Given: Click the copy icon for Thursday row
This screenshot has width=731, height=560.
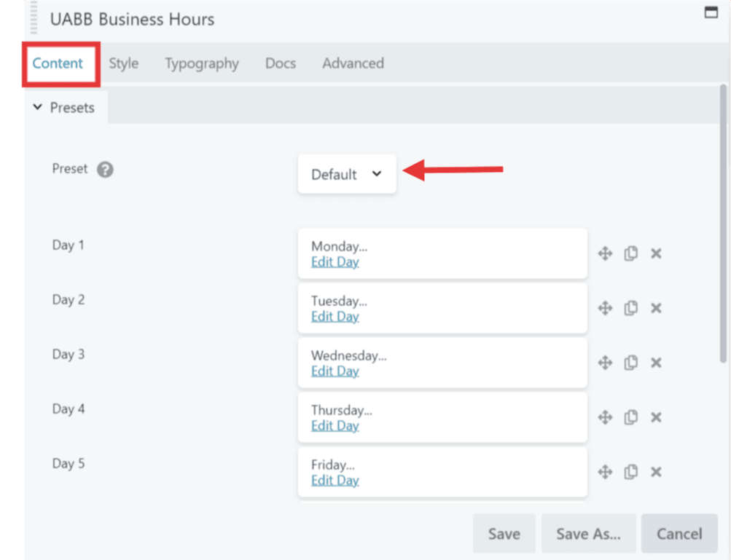Looking at the screenshot, I should tap(630, 417).
